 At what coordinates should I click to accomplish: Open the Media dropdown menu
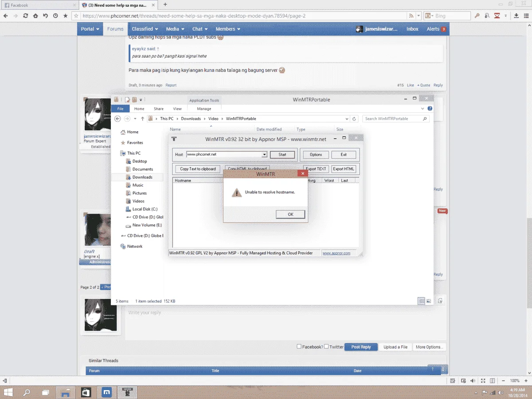tap(175, 29)
